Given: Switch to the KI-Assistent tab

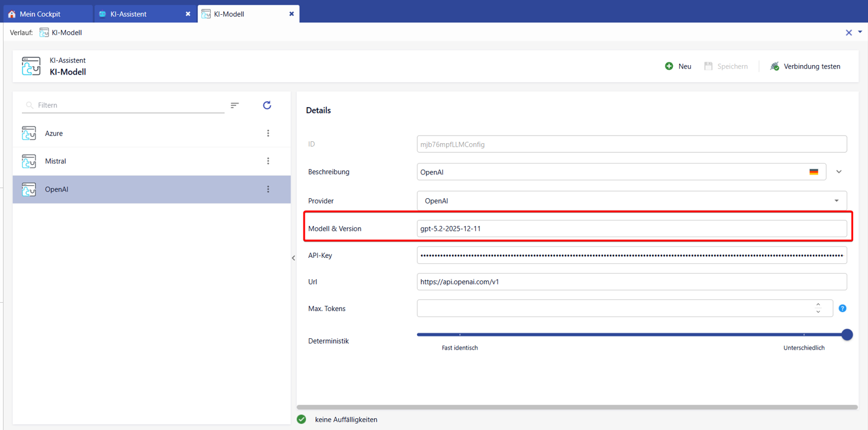Looking at the screenshot, I should coord(128,14).
